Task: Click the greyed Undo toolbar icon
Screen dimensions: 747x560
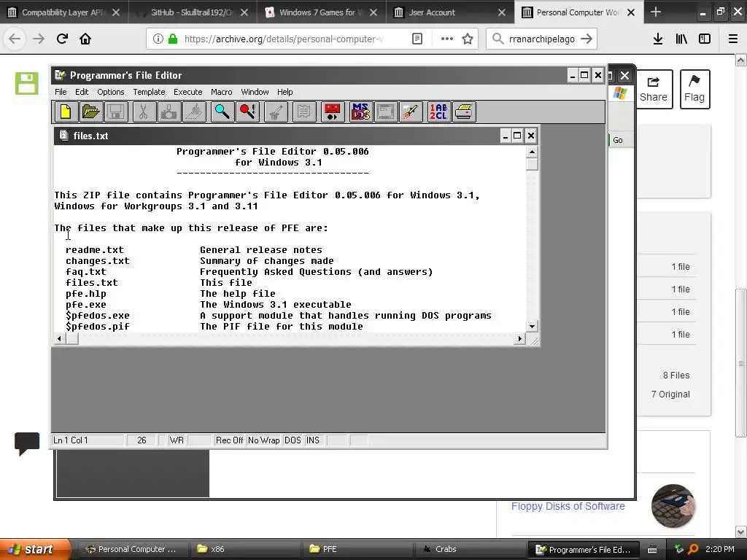Action: [x=276, y=112]
